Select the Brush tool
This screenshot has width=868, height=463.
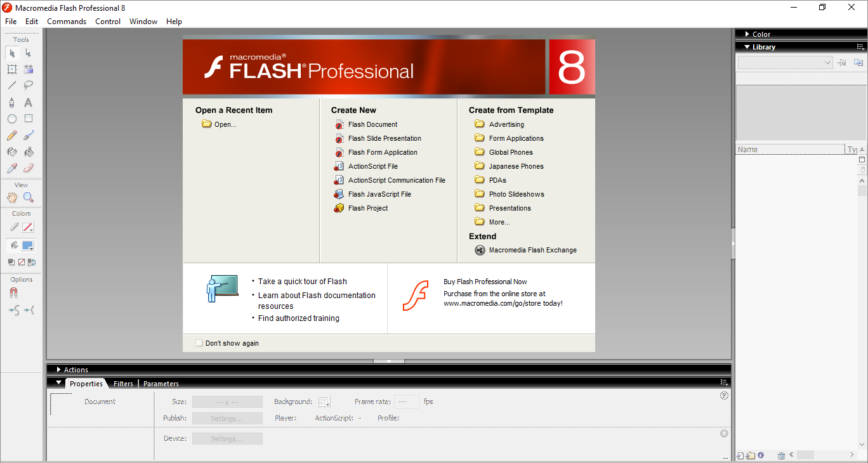[29, 135]
